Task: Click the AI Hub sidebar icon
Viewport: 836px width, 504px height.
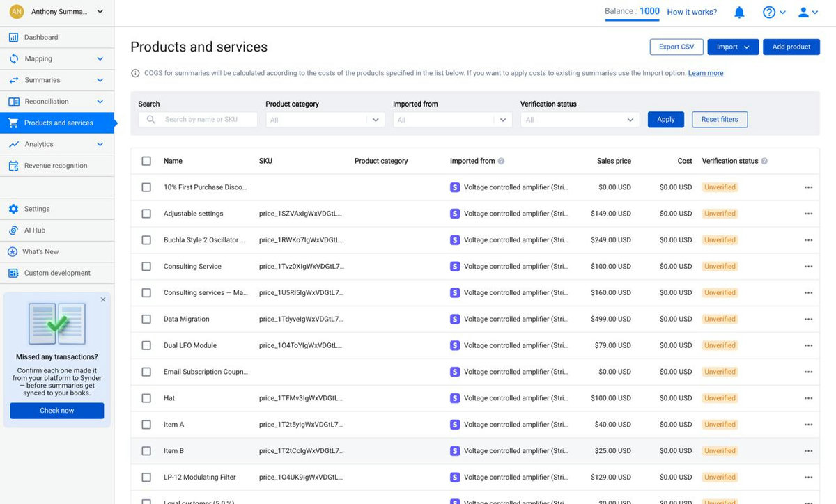Action: [x=13, y=230]
